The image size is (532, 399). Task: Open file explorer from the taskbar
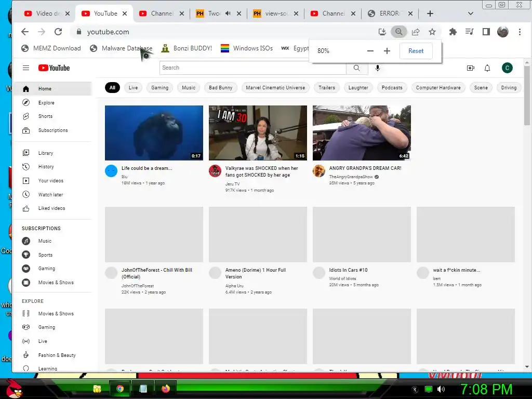(97, 389)
